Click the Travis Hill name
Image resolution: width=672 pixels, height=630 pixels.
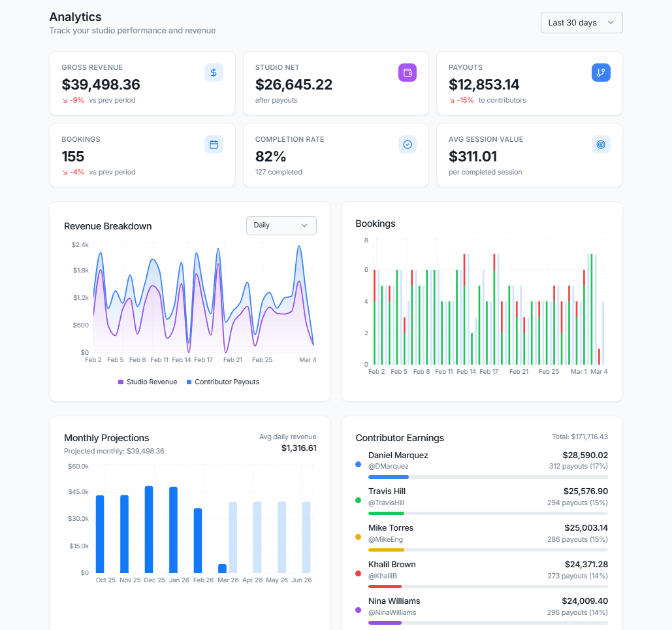tap(387, 491)
